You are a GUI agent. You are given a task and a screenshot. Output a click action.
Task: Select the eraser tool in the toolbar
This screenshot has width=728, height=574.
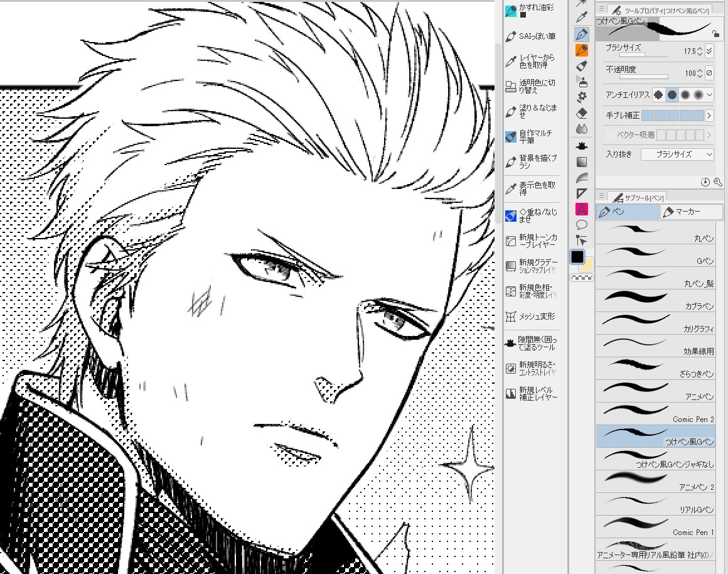pyautogui.click(x=581, y=113)
